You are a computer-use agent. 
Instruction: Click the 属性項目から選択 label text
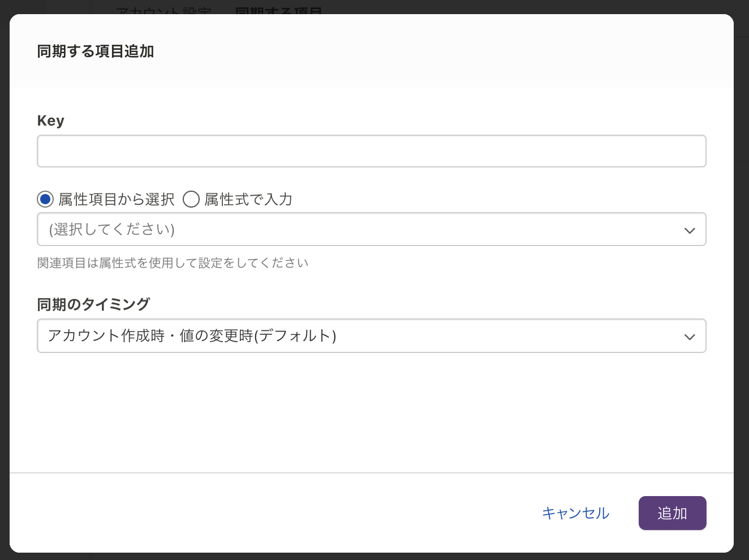click(117, 199)
